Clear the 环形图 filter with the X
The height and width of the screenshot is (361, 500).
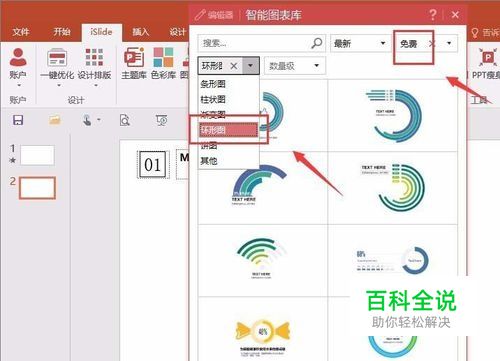coord(234,66)
